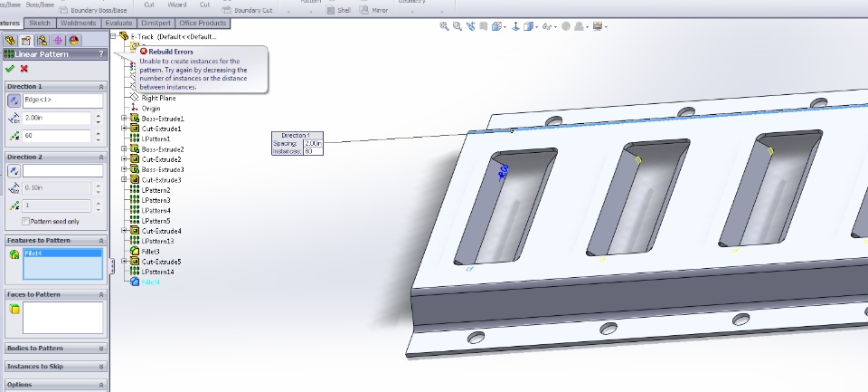
Task: Click Zoom to Area icon
Action: (x=458, y=26)
